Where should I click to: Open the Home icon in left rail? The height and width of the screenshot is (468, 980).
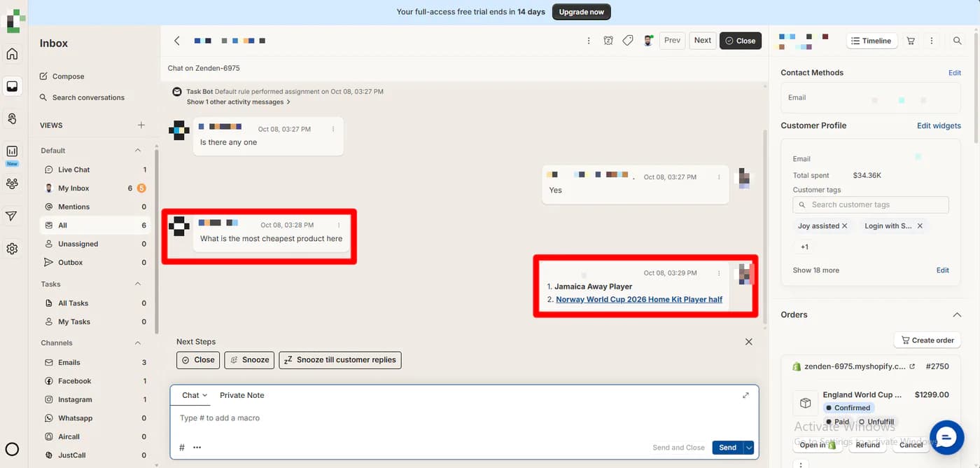(x=12, y=54)
